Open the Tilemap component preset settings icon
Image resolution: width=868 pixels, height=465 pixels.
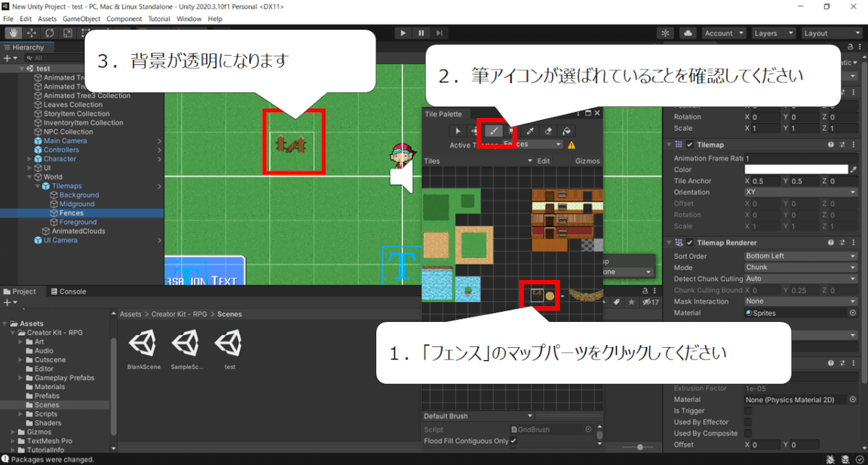[843, 145]
